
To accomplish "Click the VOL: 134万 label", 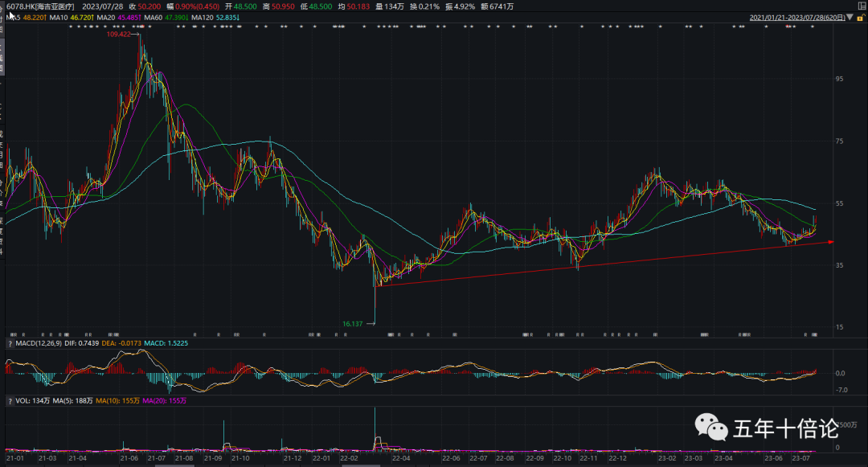I will pos(33,401).
